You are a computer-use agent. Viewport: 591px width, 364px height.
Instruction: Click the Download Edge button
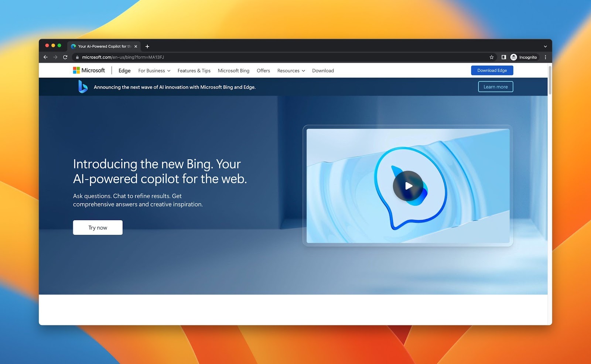pyautogui.click(x=492, y=71)
